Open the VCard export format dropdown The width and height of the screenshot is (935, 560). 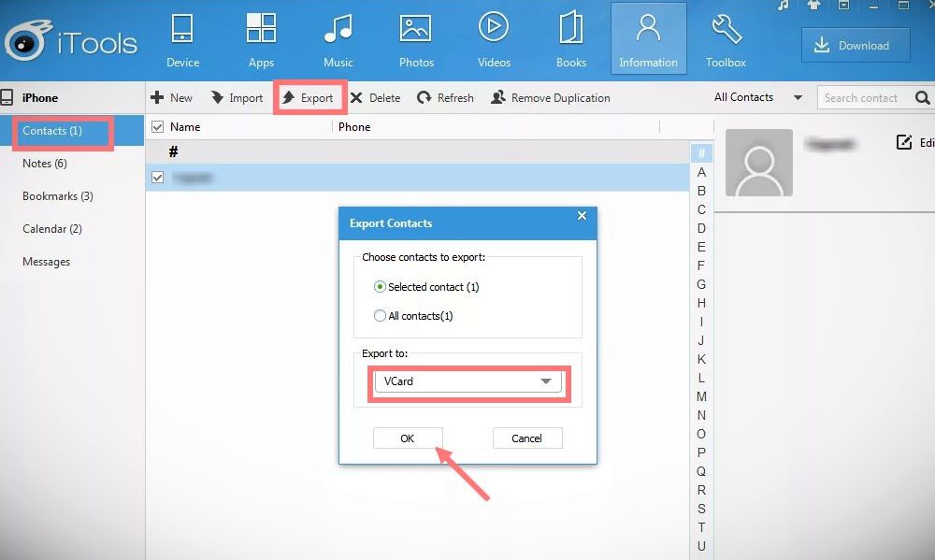[x=468, y=381]
